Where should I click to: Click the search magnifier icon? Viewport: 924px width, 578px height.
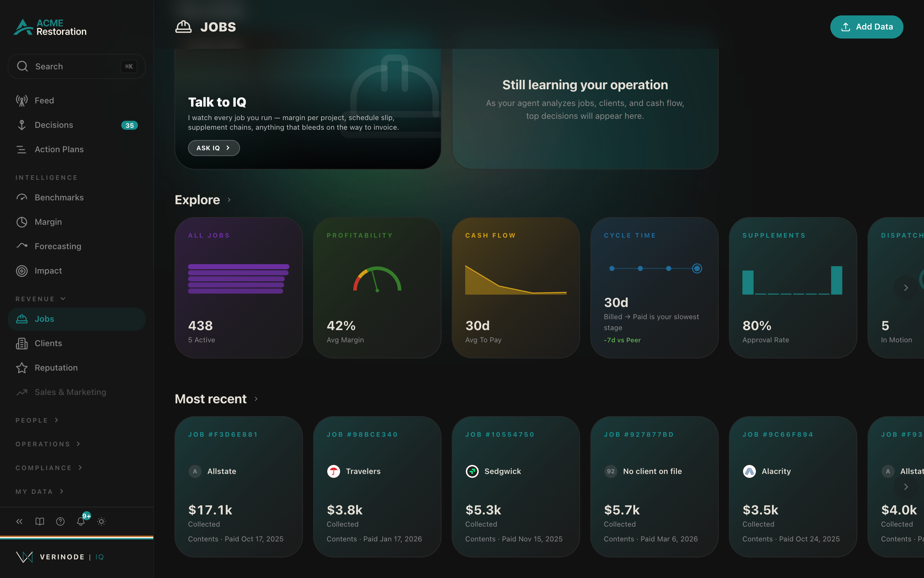(22, 66)
